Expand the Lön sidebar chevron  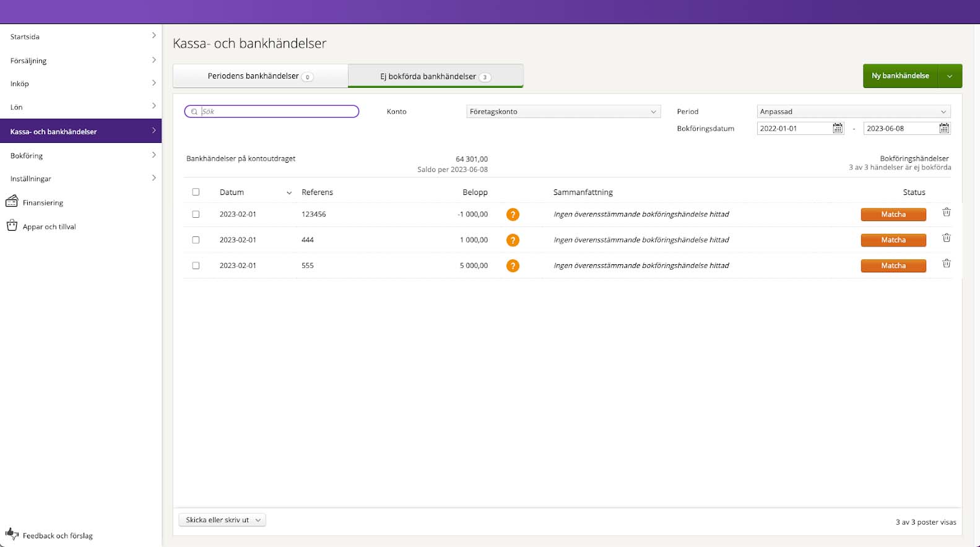point(154,106)
